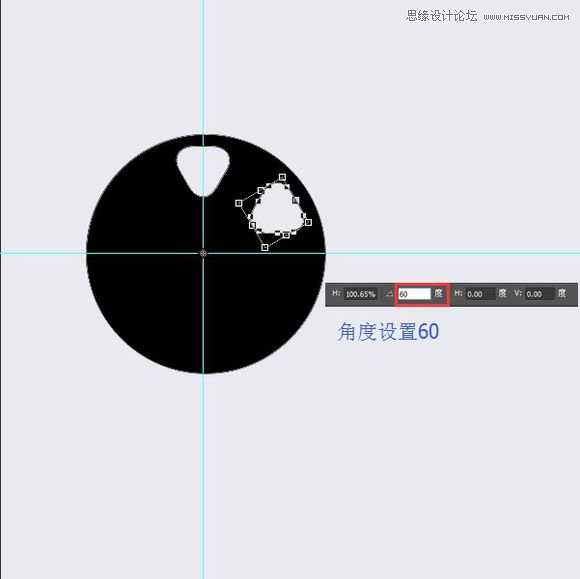Select the topmost anchor point of rotated triangle path
Image resolution: width=580 pixels, height=579 pixels.
(282, 177)
